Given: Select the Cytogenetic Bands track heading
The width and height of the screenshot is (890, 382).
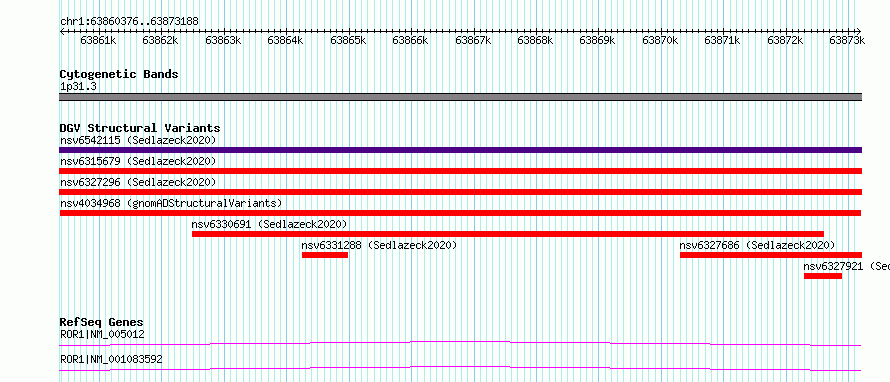Looking at the screenshot, I should pos(119,74).
